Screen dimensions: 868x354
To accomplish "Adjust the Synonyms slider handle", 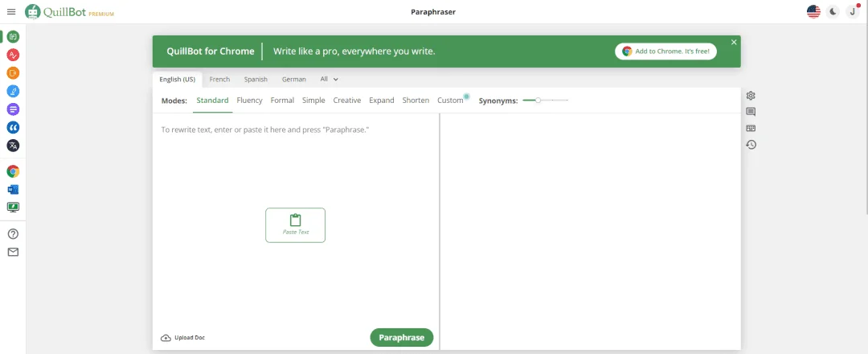I will [x=538, y=101].
